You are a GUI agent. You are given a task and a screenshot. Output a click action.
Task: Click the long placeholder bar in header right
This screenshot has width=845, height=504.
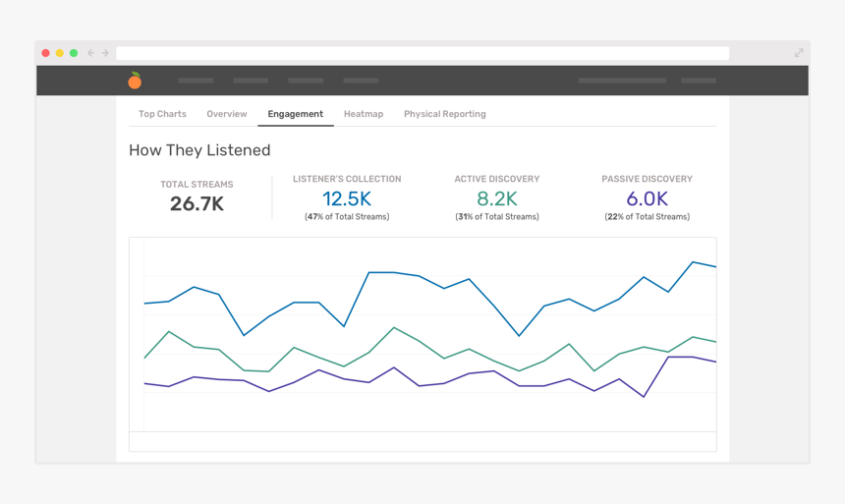coord(622,81)
